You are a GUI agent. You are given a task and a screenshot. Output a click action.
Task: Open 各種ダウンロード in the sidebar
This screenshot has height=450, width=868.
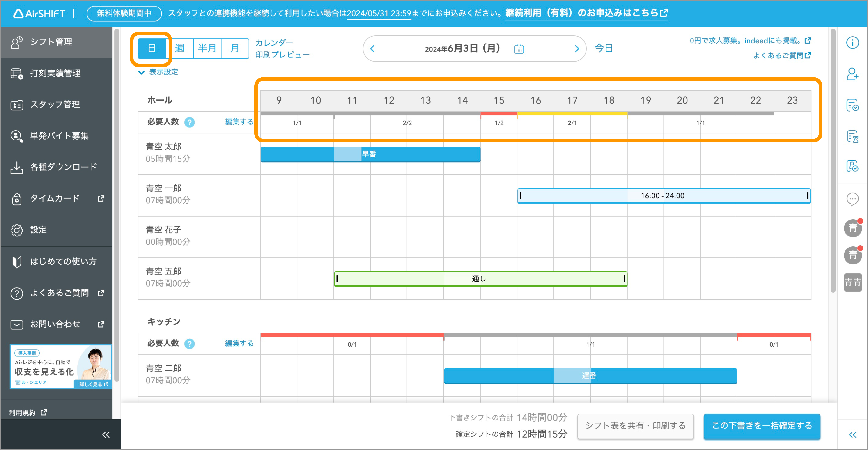click(x=56, y=167)
